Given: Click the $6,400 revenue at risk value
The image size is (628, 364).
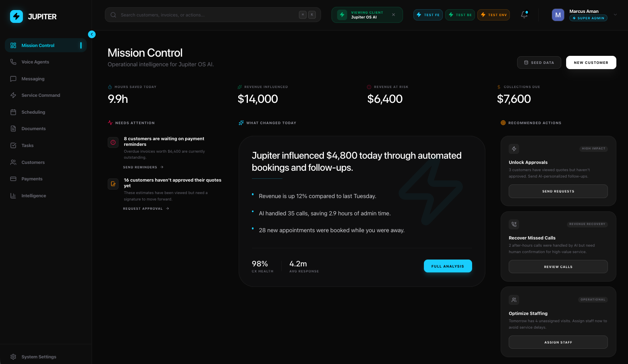Looking at the screenshot, I should pos(385,99).
